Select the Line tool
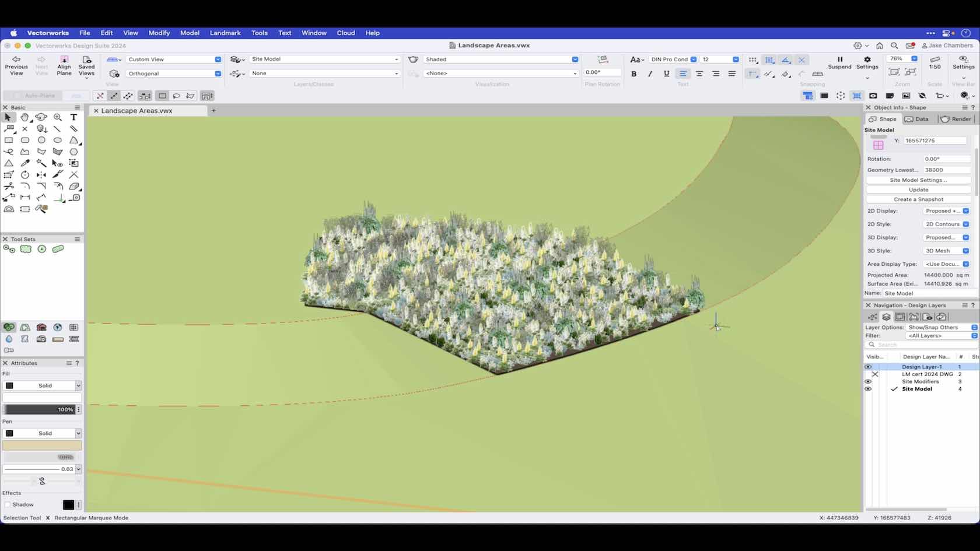This screenshot has width=980, height=551. pyautogui.click(x=57, y=129)
